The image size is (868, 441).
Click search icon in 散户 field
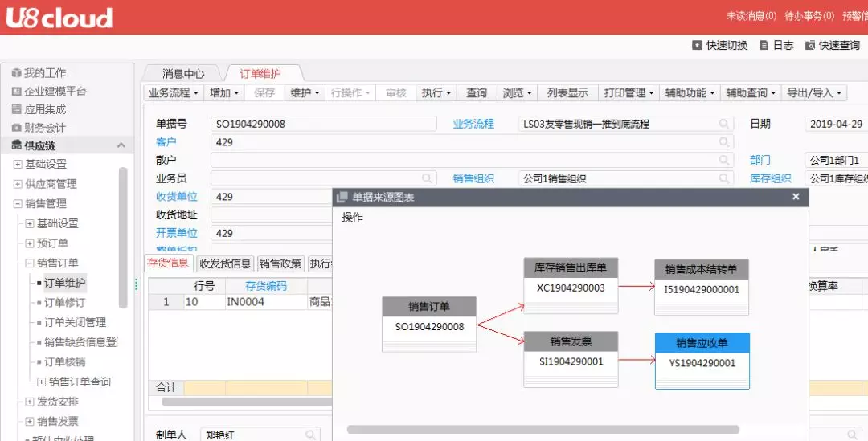tap(723, 160)
